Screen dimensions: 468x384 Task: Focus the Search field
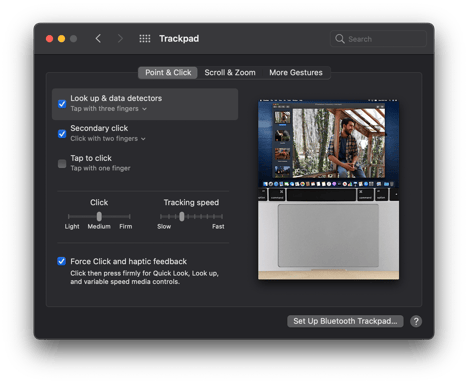tap(378, 39)
